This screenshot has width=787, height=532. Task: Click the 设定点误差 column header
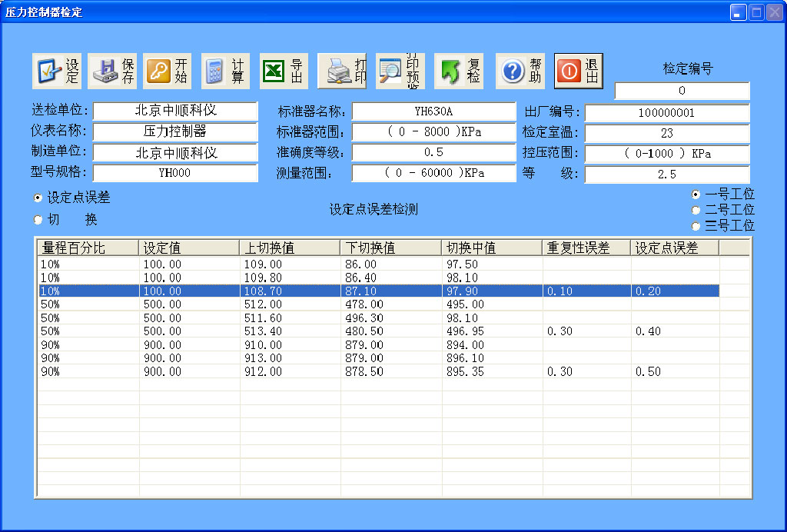[675, 248]
